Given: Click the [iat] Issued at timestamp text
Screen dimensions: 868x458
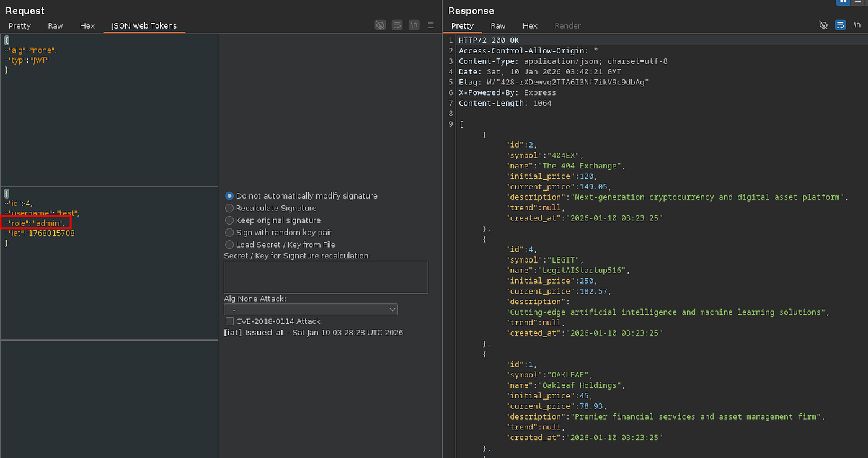Looking at the screenshot, I should coord(313,333).
